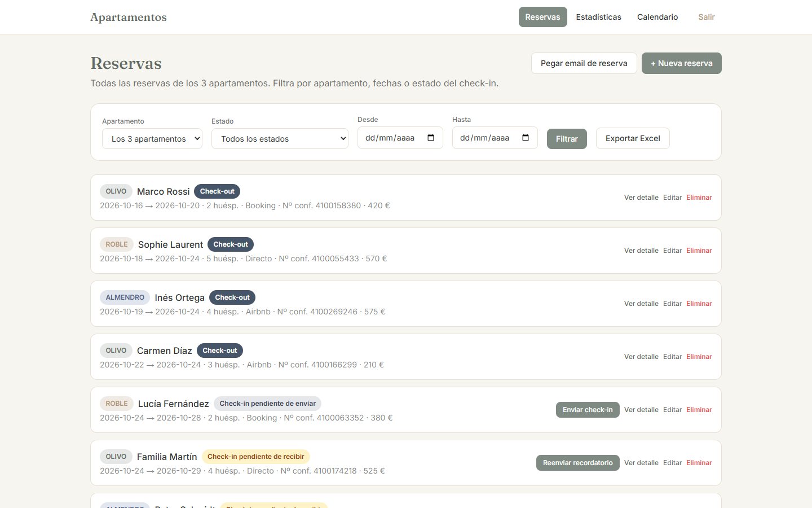Edit Lucía Fernández reservation

pyautogui.click(x=672, y=410)
